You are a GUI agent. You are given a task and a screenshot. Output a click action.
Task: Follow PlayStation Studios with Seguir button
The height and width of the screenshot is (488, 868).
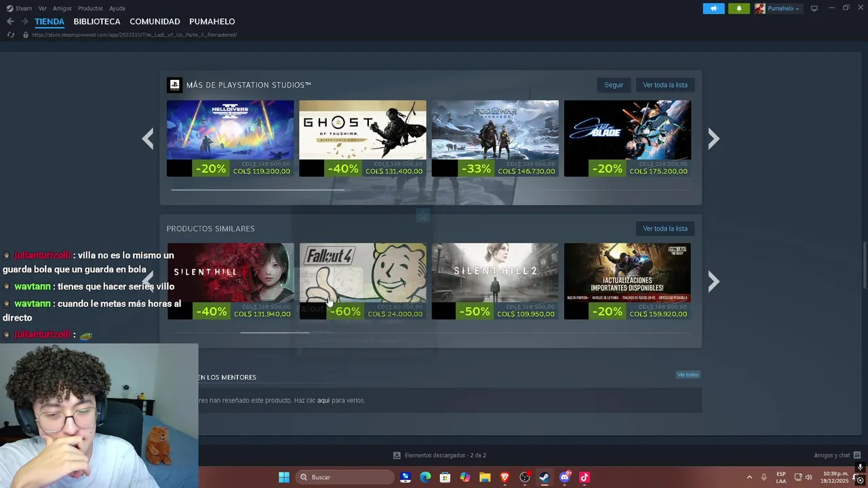pyautogui.click(x=614, y=85)
